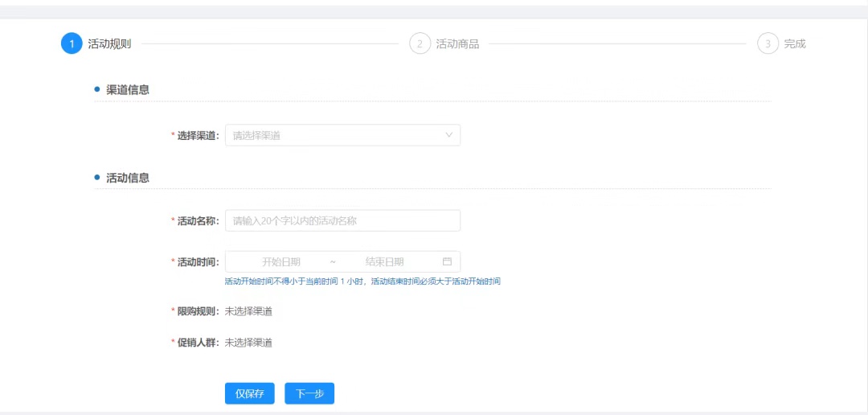
Task: Click the 活动信息 section heading
Action: point(127,178)
